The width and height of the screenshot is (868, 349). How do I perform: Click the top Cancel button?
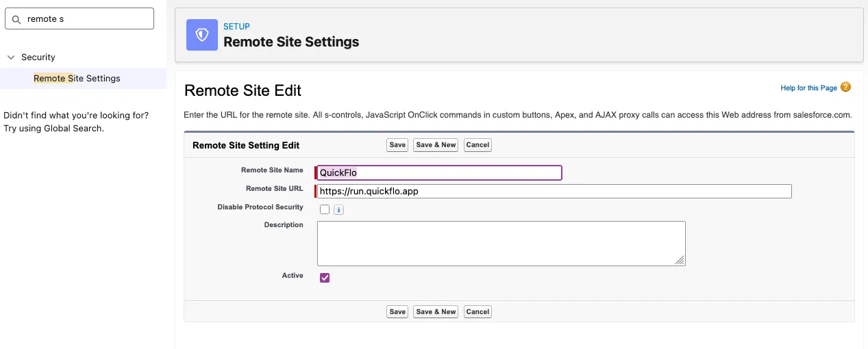(x=478, y=145)
